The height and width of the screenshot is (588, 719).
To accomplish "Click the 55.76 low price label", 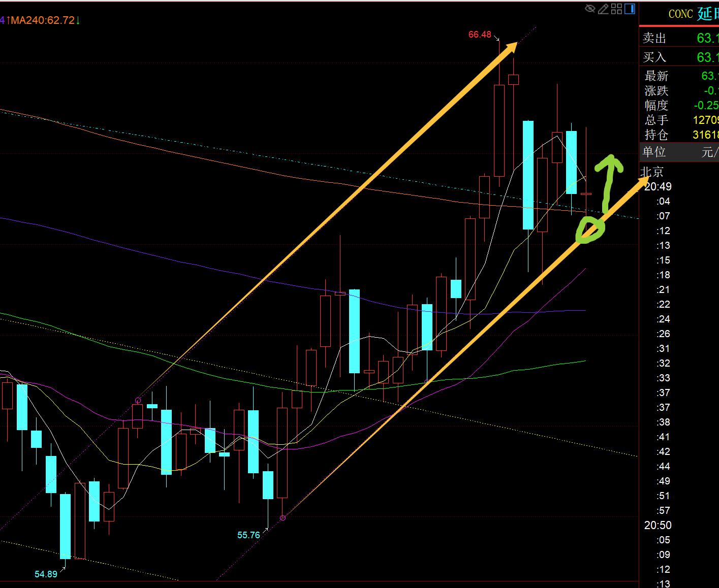I will click(248, 535).
